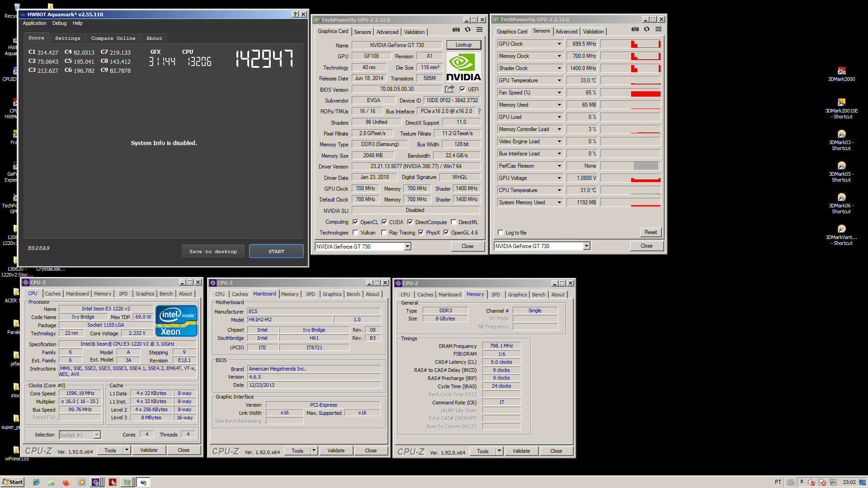Launch Firefox from the taskbar
This screenshot has height=488, width=868.
pyautogui.click(x=66, y=482)
